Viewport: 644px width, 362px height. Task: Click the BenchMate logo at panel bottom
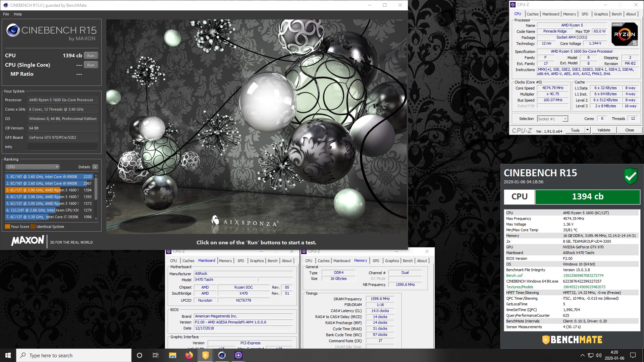572,340
